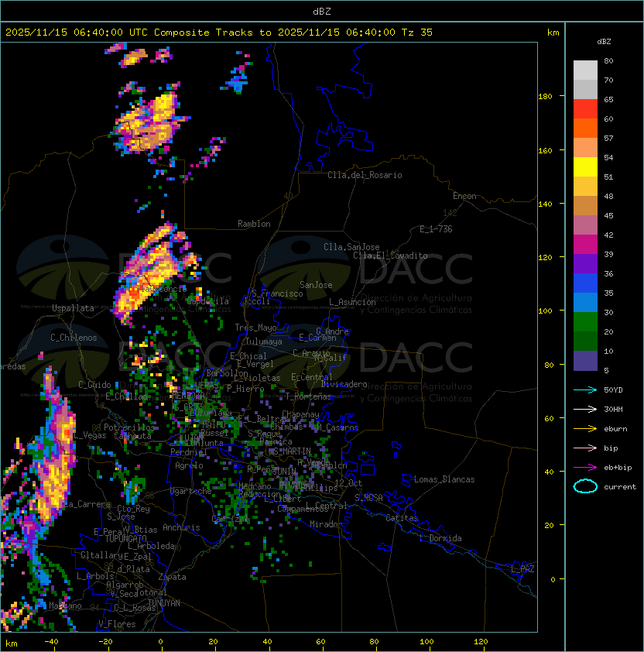The width and height of the screenshot is (644, 652).
Task: Pick the lightest gray swatch atop dBZ scale
Action: (x=585, y=70)
